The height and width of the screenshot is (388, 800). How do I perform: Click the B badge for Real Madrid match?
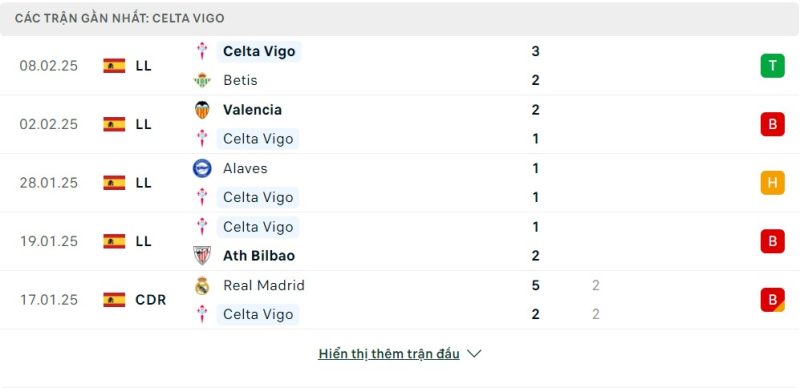[772, 300]
